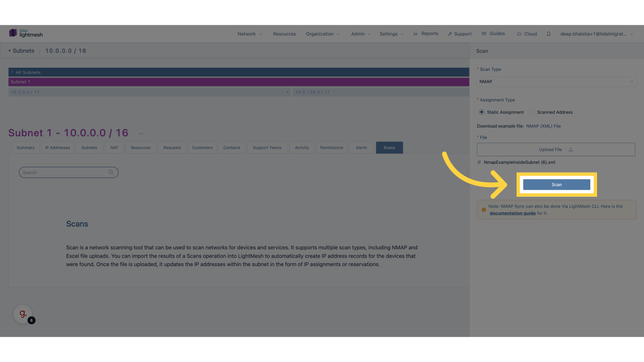Click the documentation guide link
The height and width of the screenshot is (362, 644).
(512, 213)
